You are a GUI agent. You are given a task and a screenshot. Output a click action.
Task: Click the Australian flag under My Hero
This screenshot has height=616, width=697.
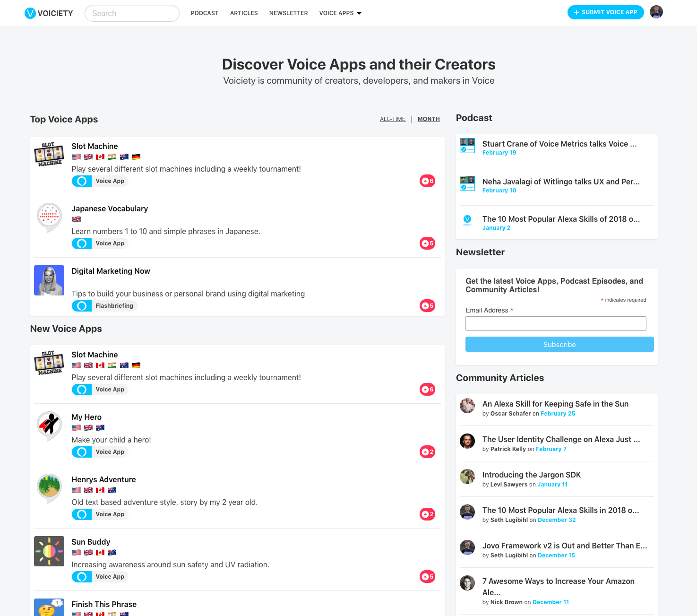100,428
